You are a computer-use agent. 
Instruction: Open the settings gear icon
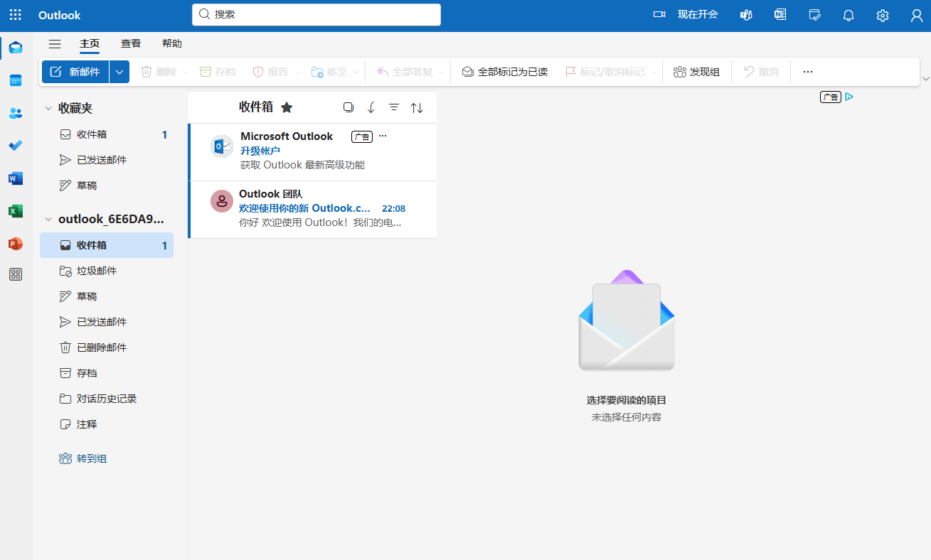[x=883, y=15]
